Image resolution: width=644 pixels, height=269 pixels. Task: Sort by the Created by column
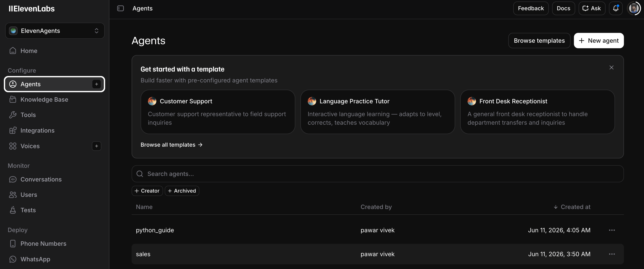(376, 207)
